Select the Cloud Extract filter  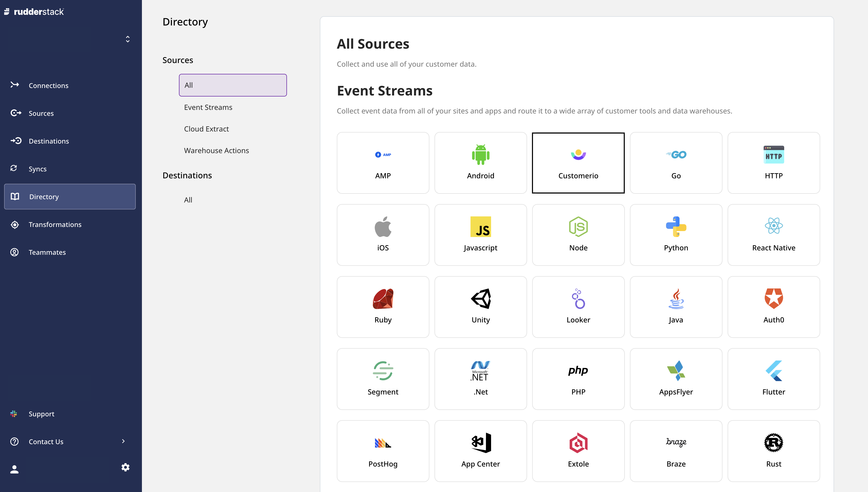[x=206, y=128]
